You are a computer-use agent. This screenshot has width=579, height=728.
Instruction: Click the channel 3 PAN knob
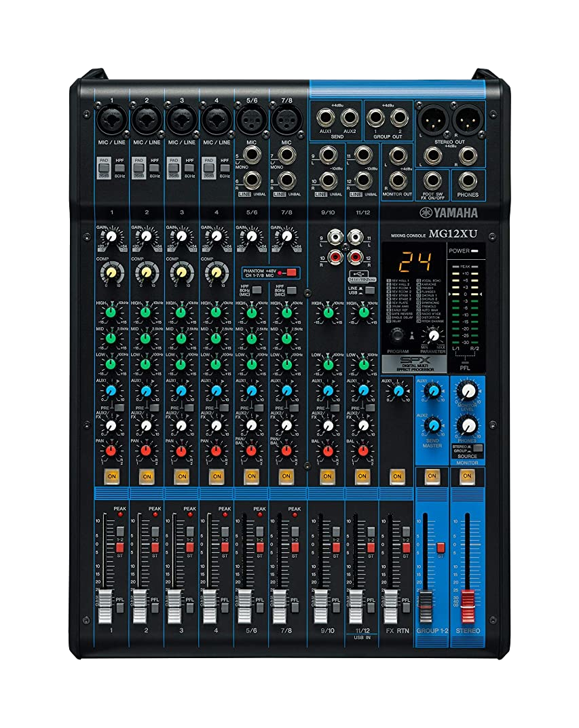coord(181,451)
